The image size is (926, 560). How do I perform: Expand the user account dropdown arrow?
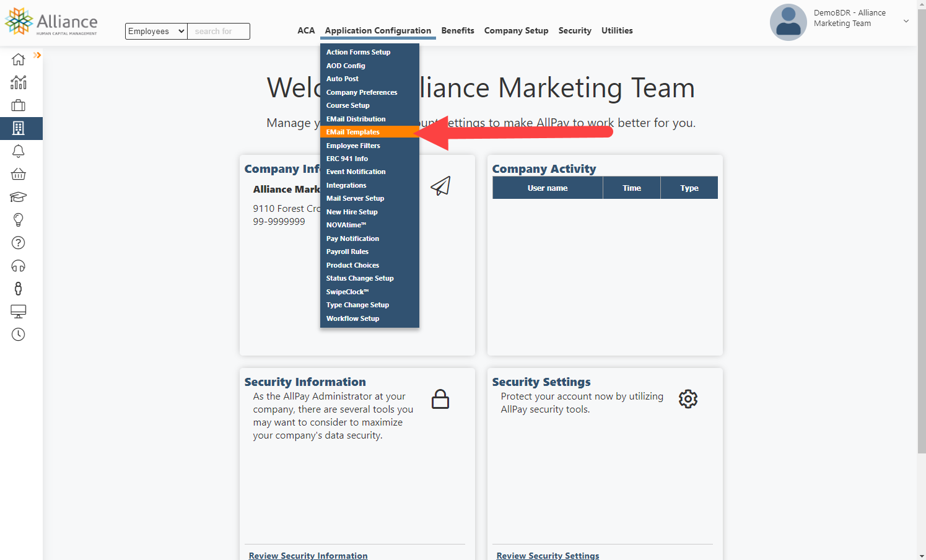click(x=906, y=21)
